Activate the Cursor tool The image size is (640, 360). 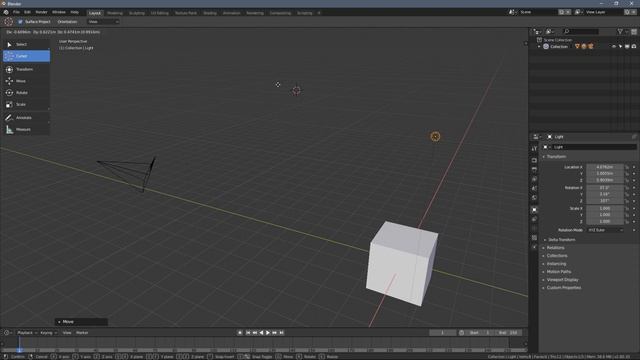[x=26, y=56]
